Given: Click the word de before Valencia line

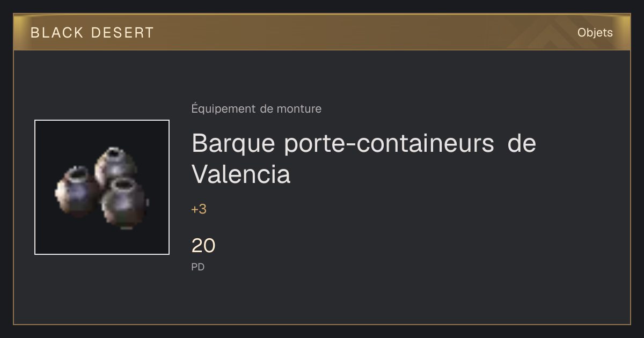Looking at the screenshot, I should pos(522,144).
